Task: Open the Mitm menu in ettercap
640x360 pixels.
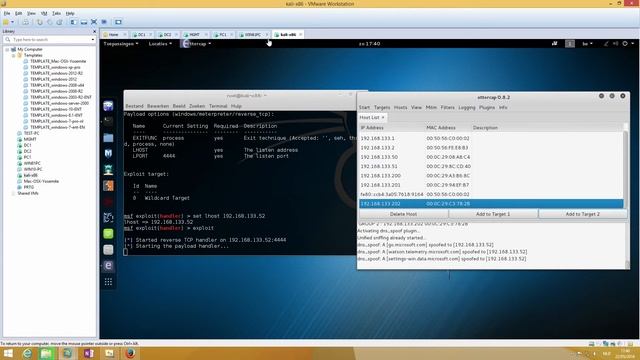Action: 431,107
